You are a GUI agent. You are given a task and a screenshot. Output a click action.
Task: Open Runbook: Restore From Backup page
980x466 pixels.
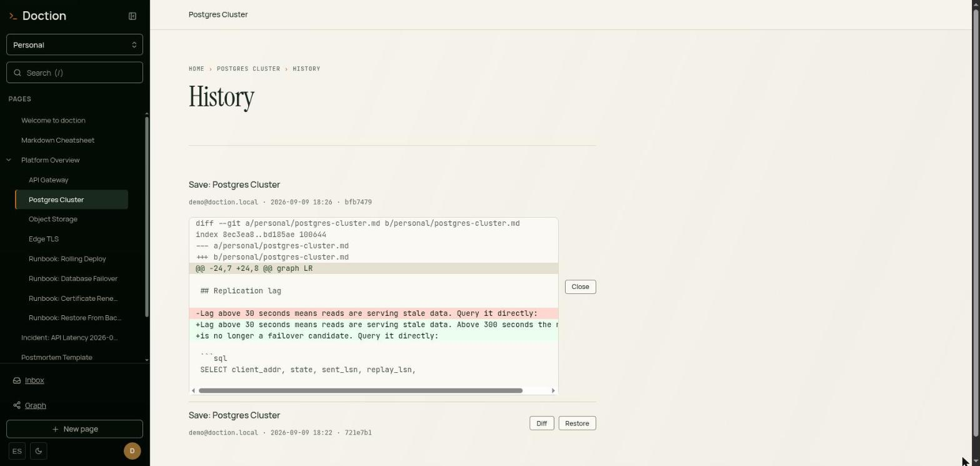[74, 318]
